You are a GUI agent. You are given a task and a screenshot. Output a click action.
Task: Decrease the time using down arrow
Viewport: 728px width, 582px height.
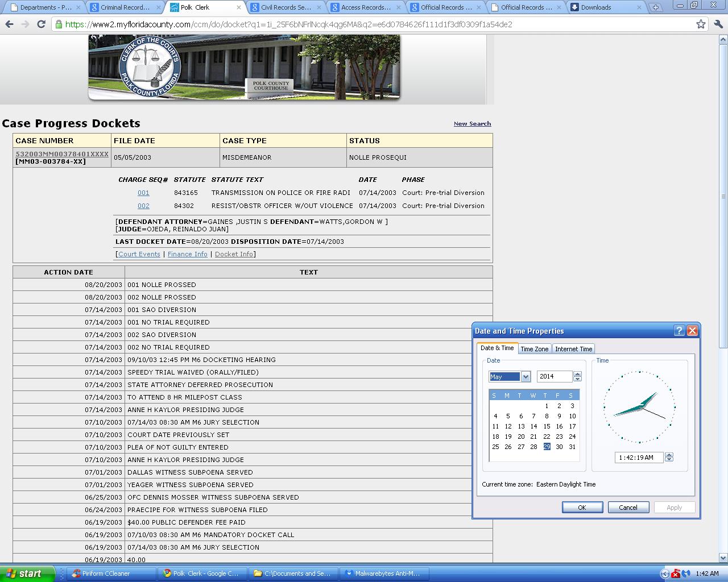point(669,460)
